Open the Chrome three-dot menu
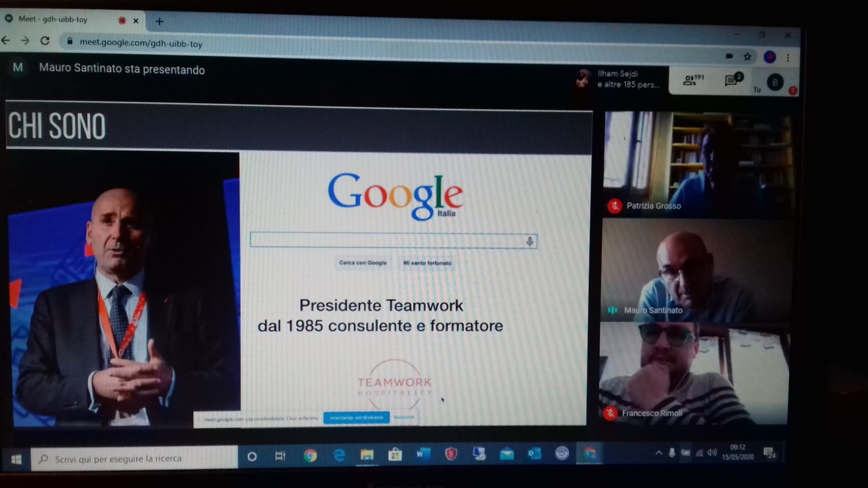 (x=788, y=57)
